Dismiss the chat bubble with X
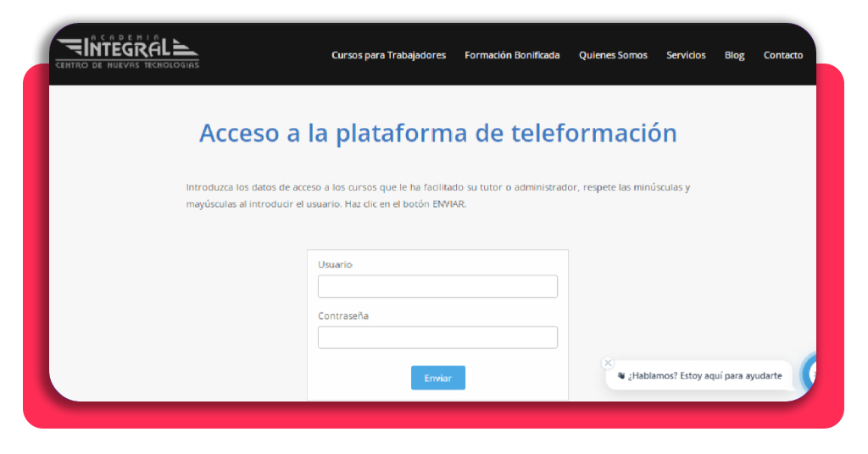This screenshot has height=454, width=868. click(608, 363)
